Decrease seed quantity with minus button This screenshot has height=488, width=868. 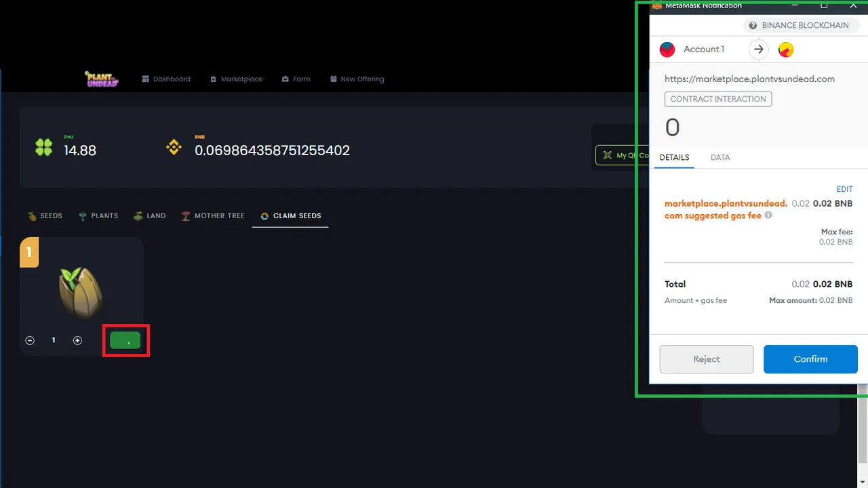click(x=30, y=340)
